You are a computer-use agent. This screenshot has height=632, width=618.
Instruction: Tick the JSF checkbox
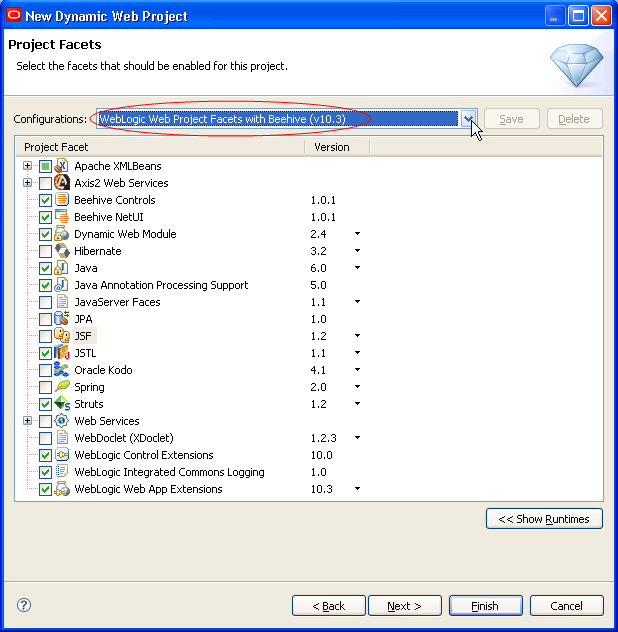click(45, 336)
